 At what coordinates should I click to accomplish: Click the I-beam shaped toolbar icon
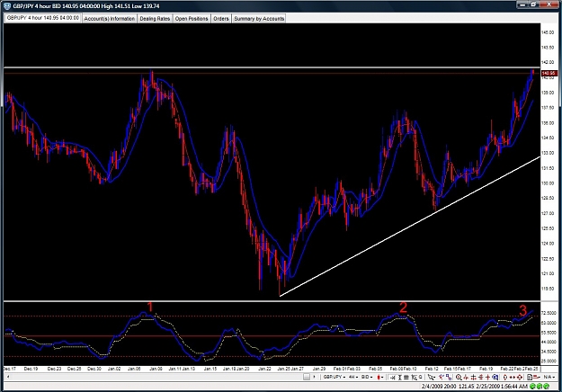400,377
